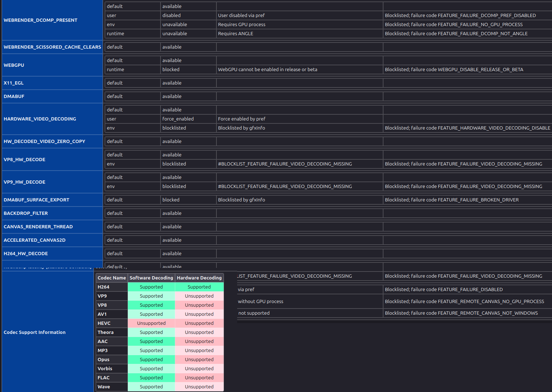Select the Wave codec name cell

(112, 387)
